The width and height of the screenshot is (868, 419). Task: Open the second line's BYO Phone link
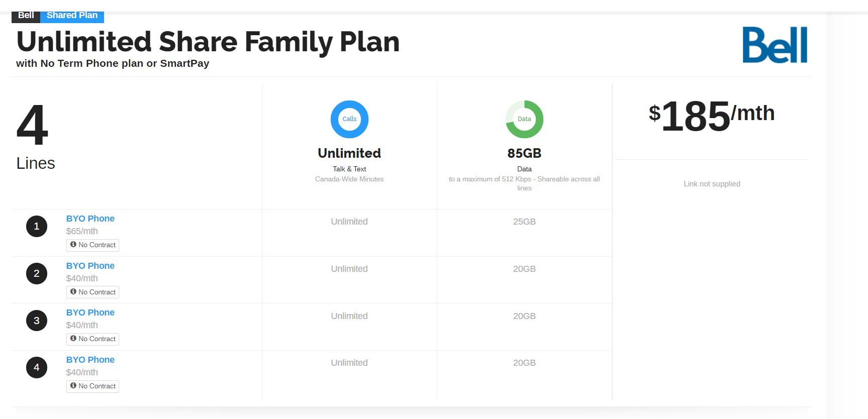[90, 266]
